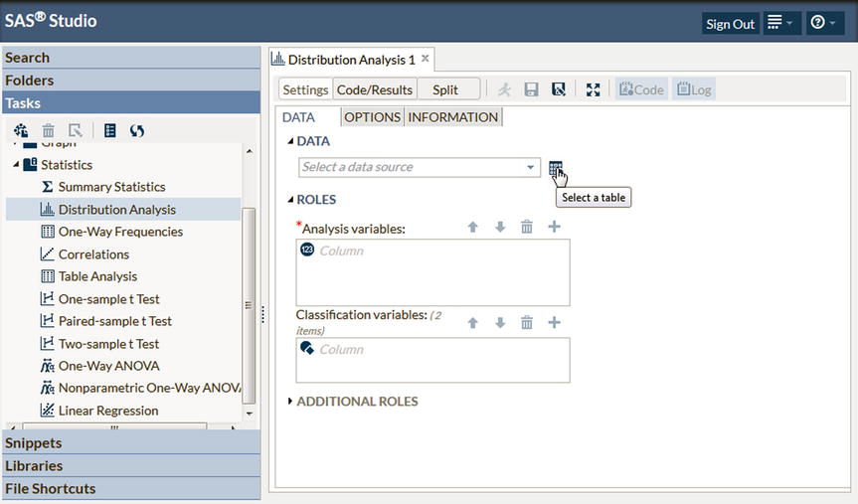Click the run task running-man icon

(504, 89)
